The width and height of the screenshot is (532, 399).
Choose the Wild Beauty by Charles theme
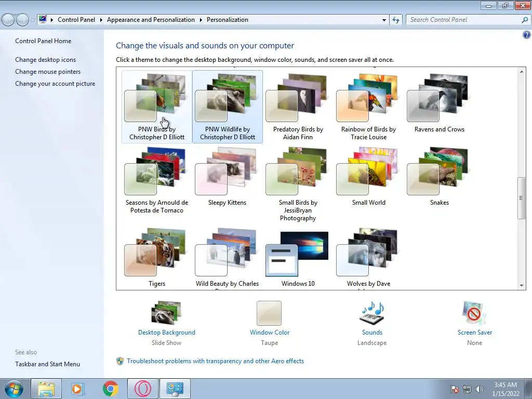click(x=228, y=257)
